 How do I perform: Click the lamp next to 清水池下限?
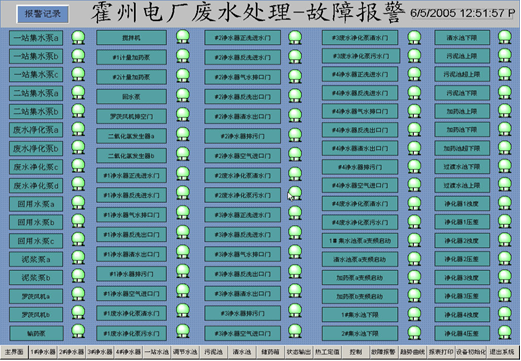click(x=505, y=37)
